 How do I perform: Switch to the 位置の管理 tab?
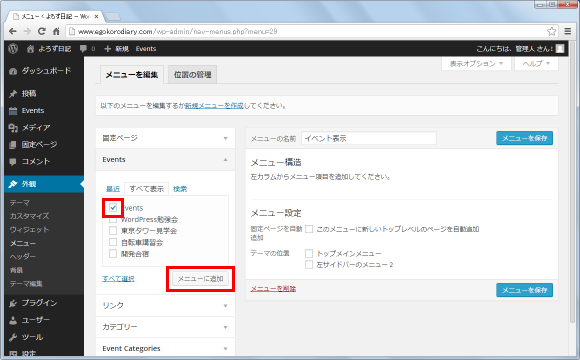point(192,75)
